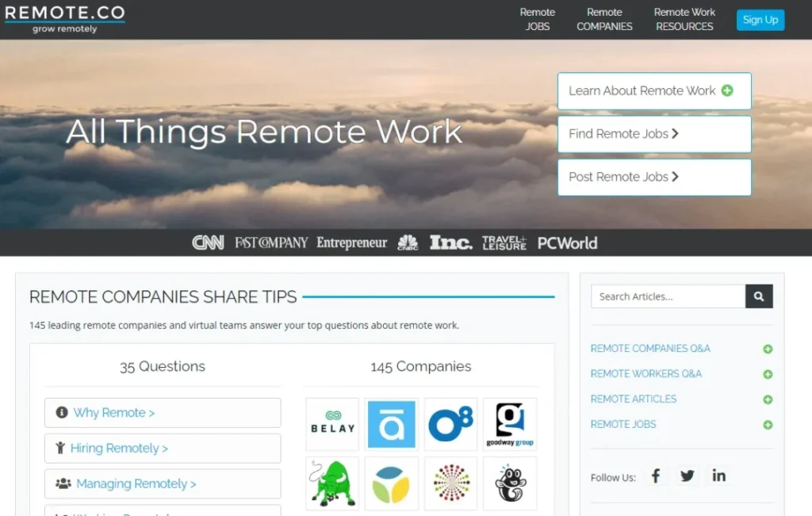The width and height of the screenshot is (812, 516).
Task: Select the Goodway Group company logo
Action: 510,424
